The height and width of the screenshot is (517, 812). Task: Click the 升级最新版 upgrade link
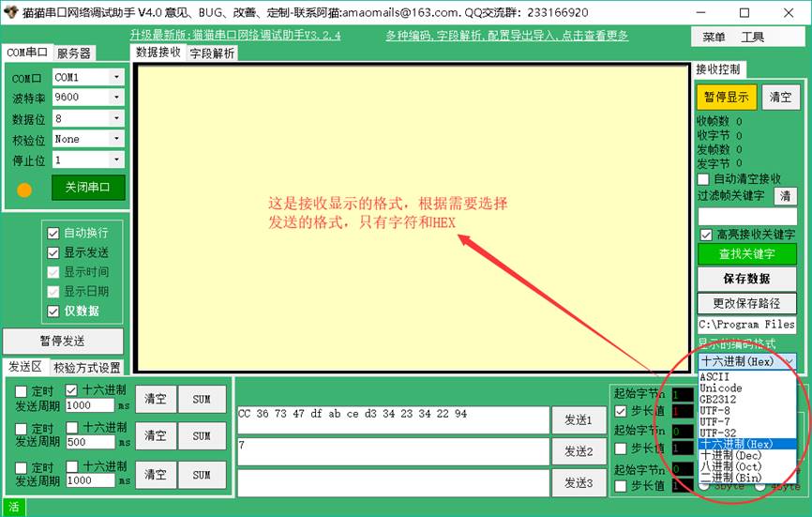point(235,36)
